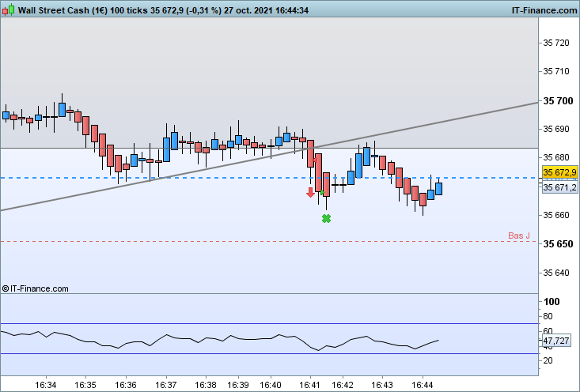580x392 pixels.
Task: Click the 35 650 price axis label
Action: (x=558, y=244)
